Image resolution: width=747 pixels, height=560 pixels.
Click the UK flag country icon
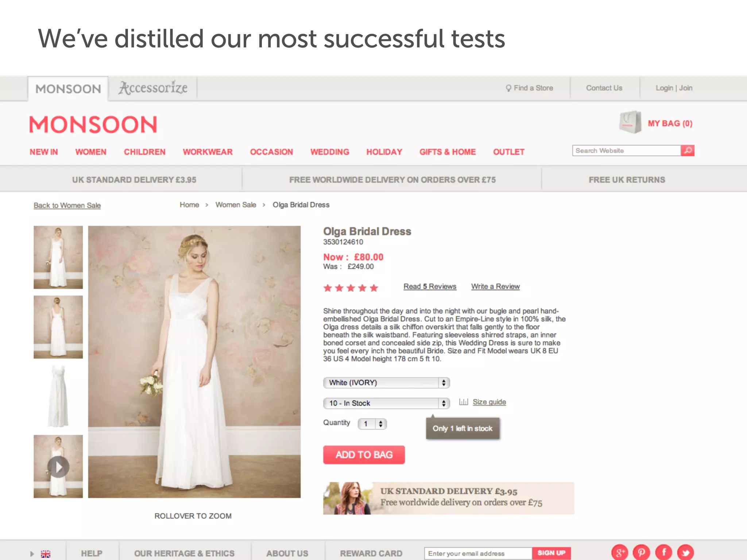click(46, 554)
